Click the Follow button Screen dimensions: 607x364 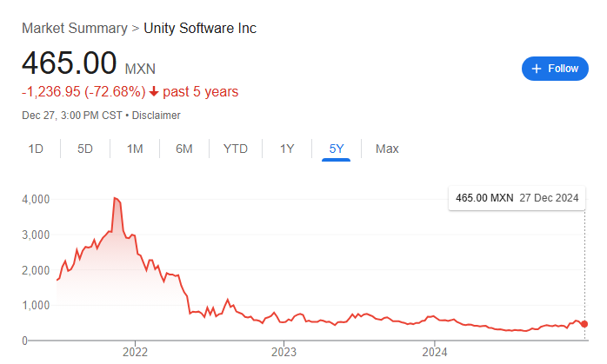click(555, 69)
